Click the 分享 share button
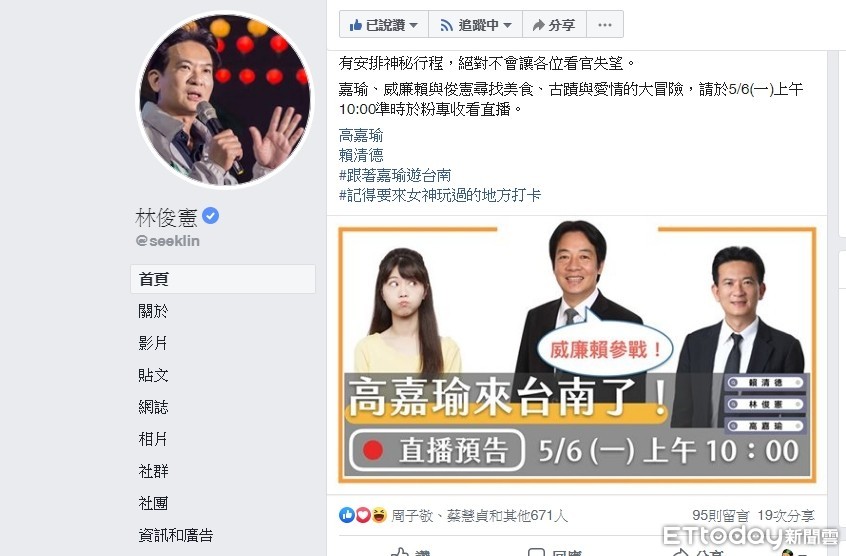Viewport: 846px width, 556px height. pyautogui.click(x=554, y=25)
